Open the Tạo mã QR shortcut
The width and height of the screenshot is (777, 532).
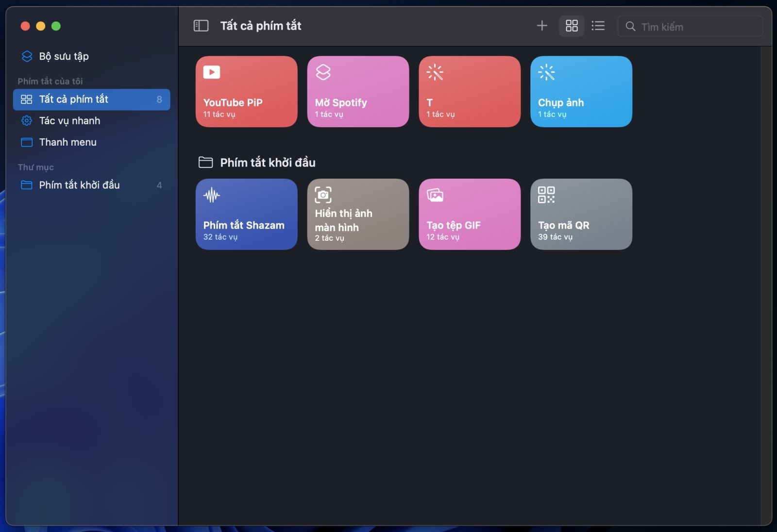pyautogui.click(x=581, y=215)
